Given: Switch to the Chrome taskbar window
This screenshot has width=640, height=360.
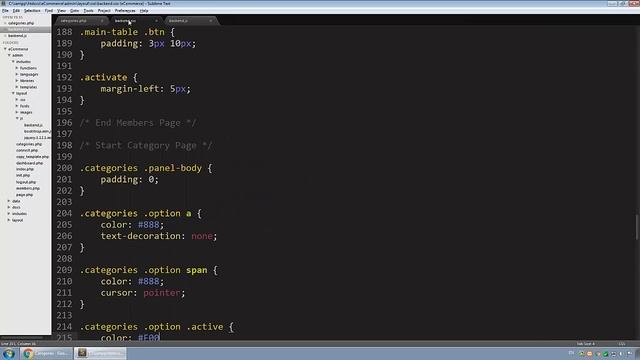Looking at the screenshot, I should click(46, 353).
